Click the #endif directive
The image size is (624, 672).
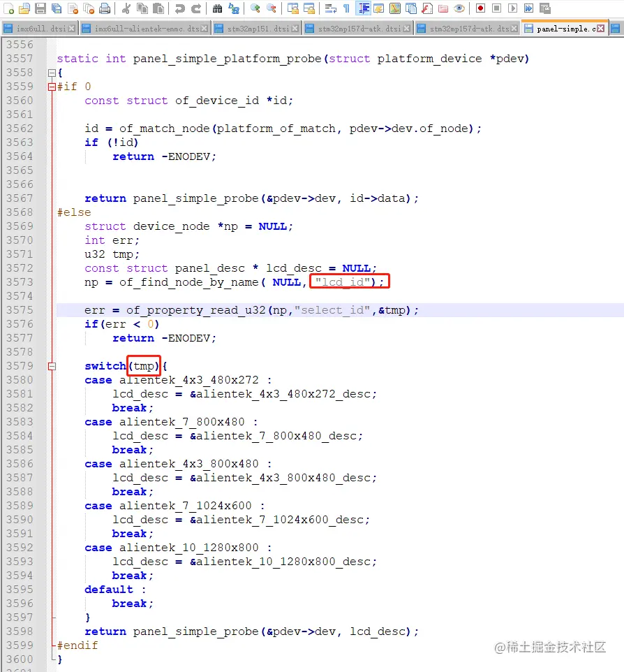click(x=77, y=645)
